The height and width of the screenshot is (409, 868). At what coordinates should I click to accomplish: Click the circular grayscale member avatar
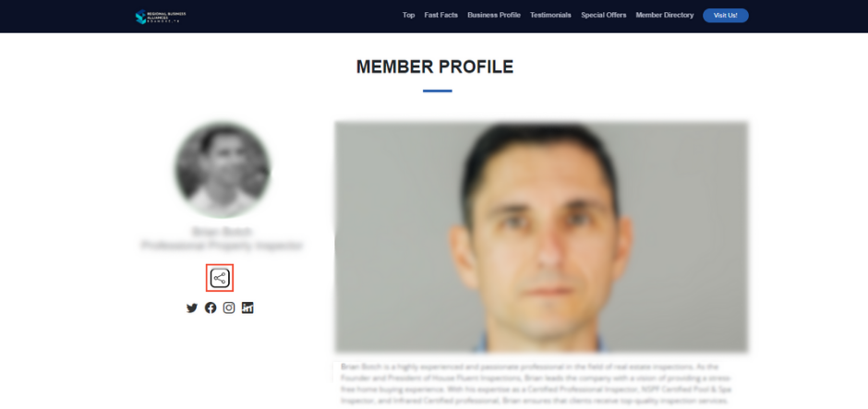click(223, 170)
